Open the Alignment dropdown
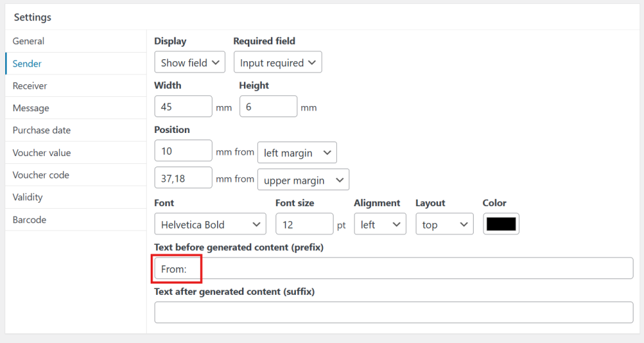 (x=380, y=224)
